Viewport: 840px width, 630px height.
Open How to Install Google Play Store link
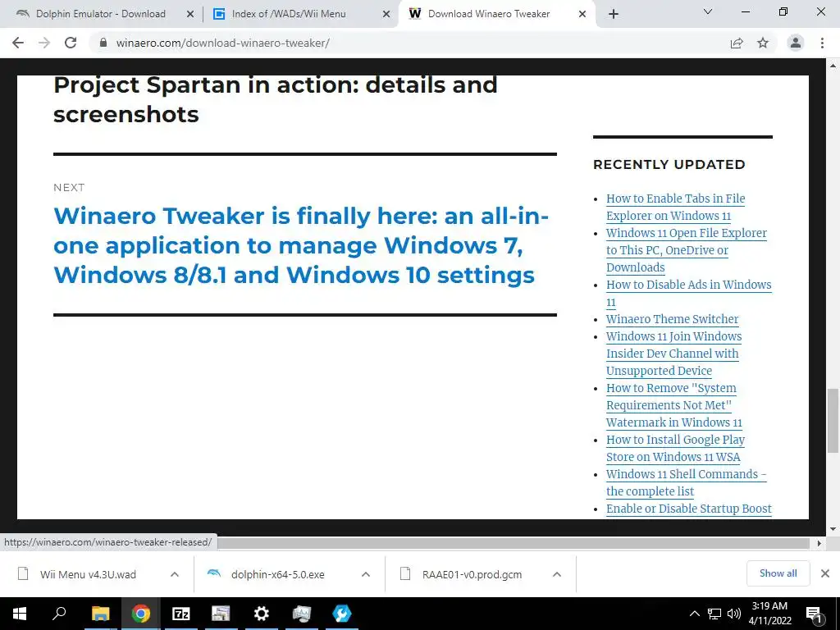[676, 449]
